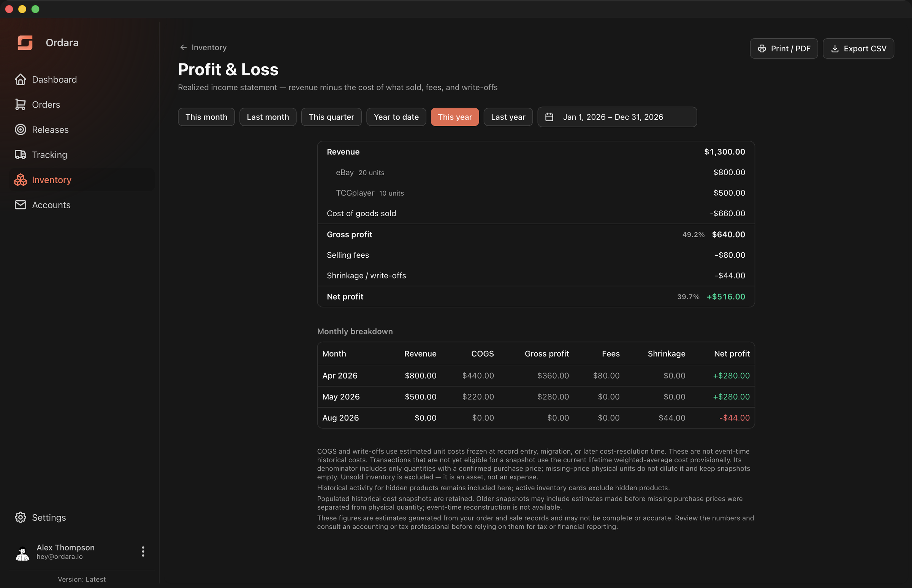Select the This month filter
This screenshot has width=912, height=588.
(206, 117)
